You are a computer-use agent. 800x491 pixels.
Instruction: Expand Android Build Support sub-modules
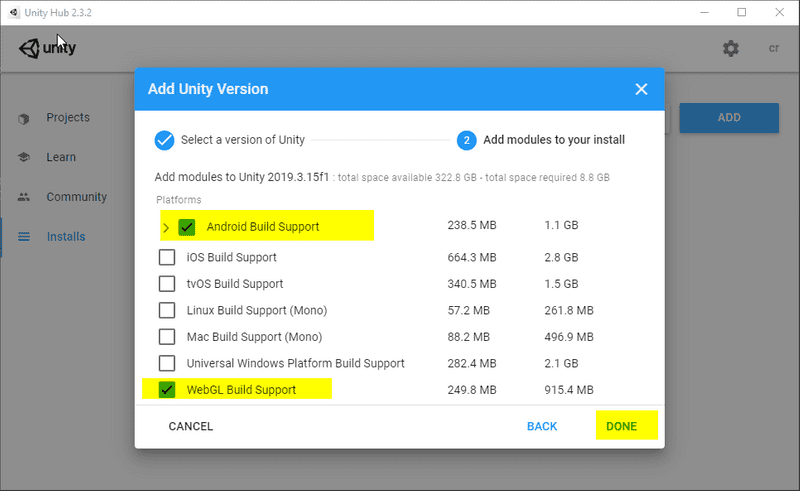166,228
